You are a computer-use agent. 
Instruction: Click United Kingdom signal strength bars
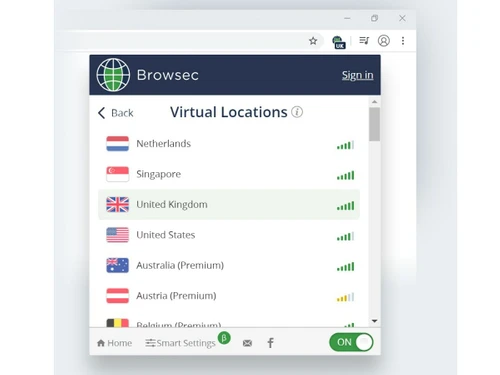click(345, 206)
